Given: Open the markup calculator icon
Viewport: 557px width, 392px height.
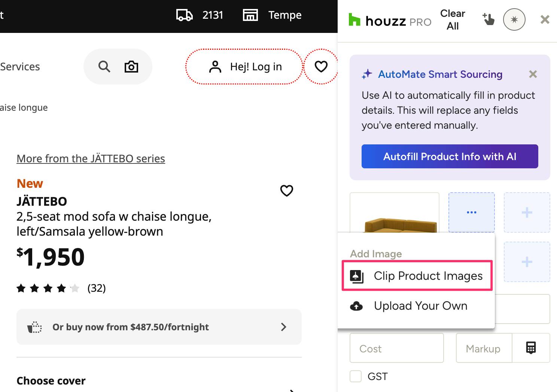Looking at the screenshot, I should point(531,348).
